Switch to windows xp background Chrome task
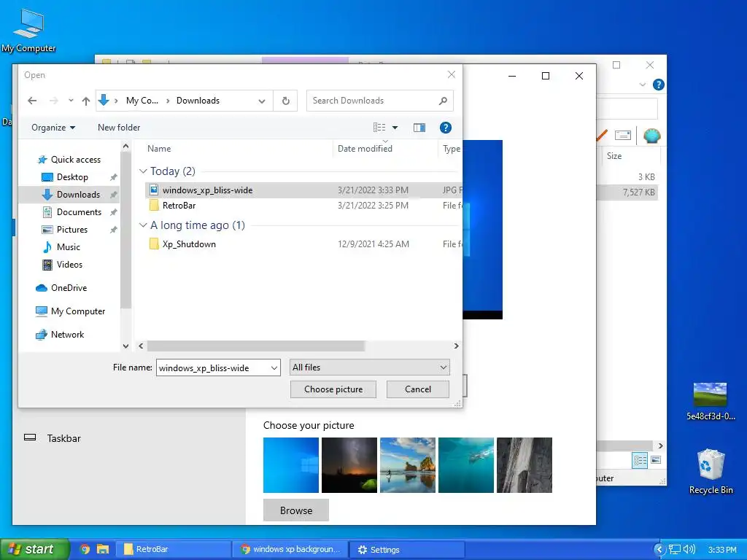Viewport: 747px width, 560px height. 290,549
